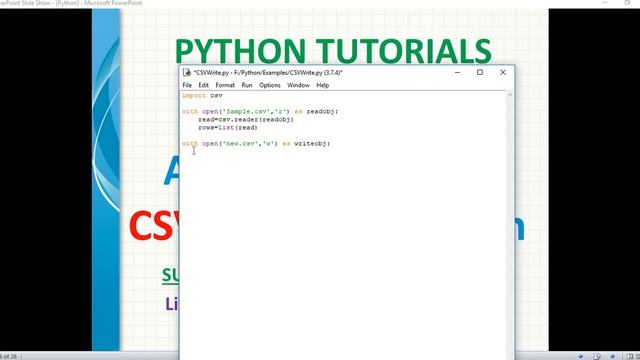Click the 'PYTHON TUTORIALS' slide heading
The image size is (640, 360).
(333, 51)
